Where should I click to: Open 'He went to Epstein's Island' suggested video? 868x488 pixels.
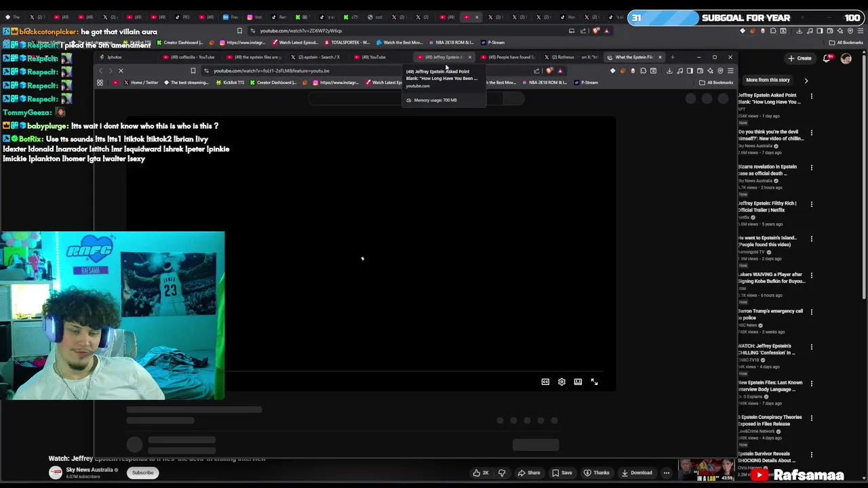[767, 241]
